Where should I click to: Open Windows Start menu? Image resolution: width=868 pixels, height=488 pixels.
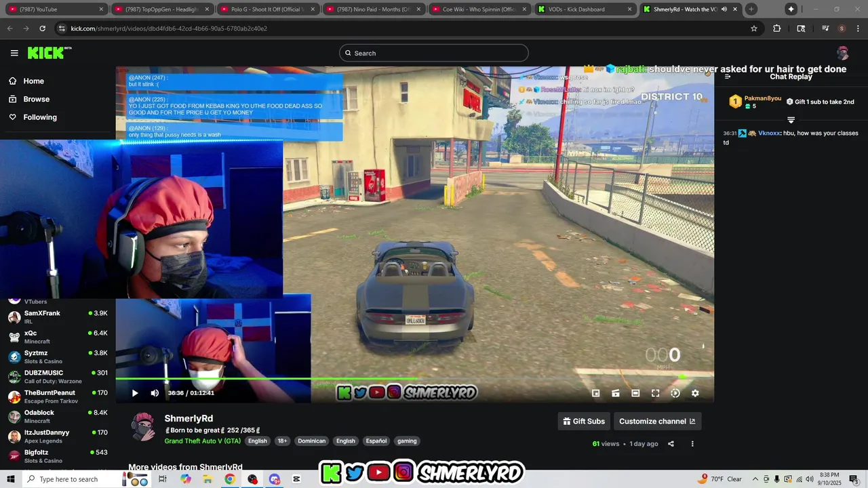(x=11, y=479)
